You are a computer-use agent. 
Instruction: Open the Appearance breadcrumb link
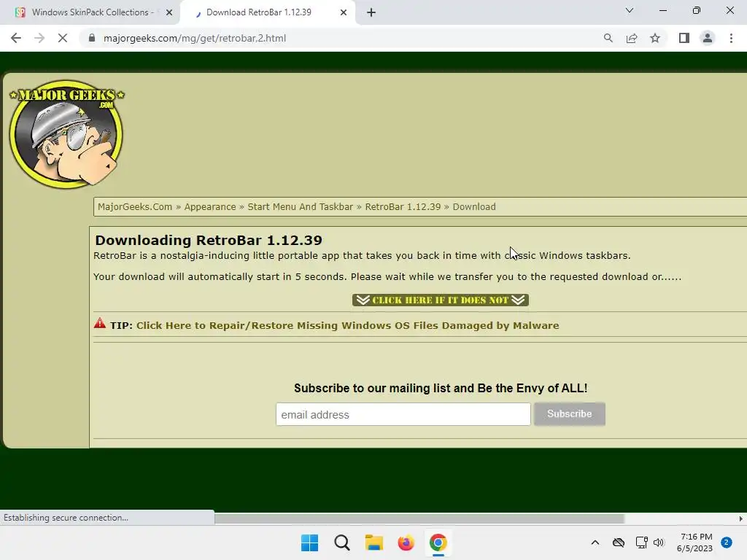[210, 206]
